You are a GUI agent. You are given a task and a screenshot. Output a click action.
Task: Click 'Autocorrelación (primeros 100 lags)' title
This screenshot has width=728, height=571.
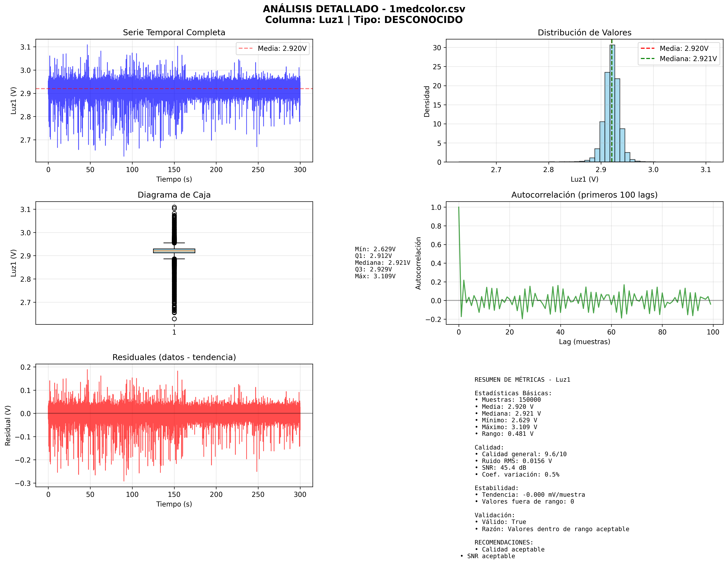(584, 195)
